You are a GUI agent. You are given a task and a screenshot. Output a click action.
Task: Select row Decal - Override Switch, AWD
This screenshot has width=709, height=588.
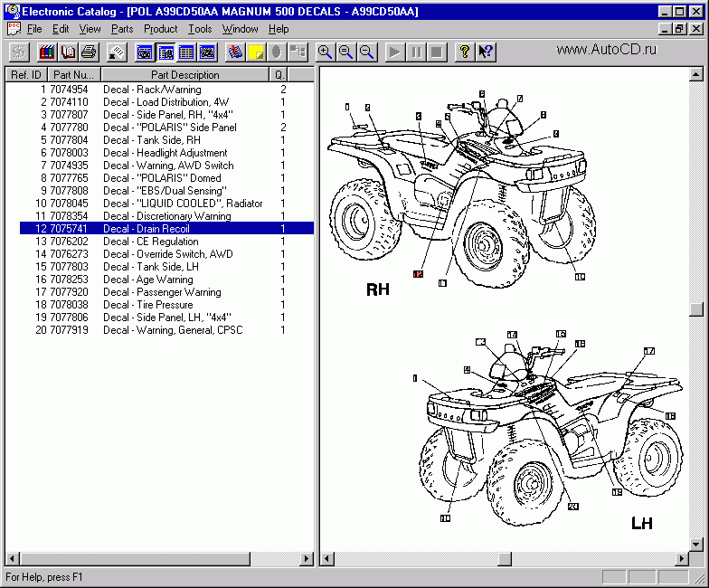pyautogui.click(x=166, y=254)
